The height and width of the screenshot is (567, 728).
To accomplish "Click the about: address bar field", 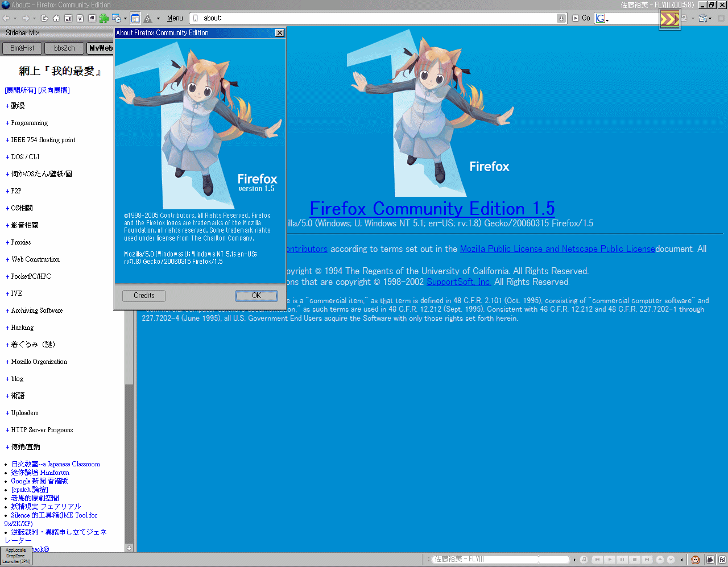I will [x=375, y=18].
